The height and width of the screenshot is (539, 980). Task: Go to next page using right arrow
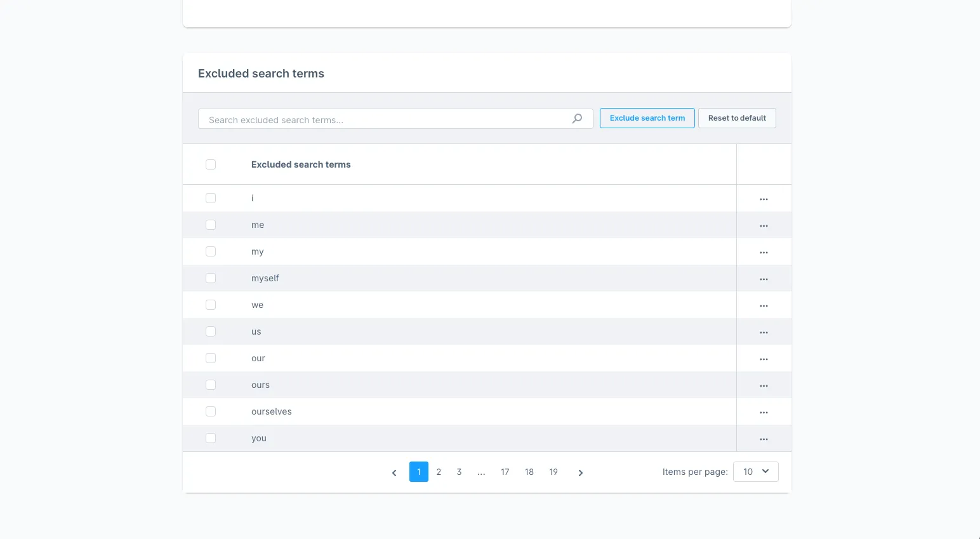point(580,472)
